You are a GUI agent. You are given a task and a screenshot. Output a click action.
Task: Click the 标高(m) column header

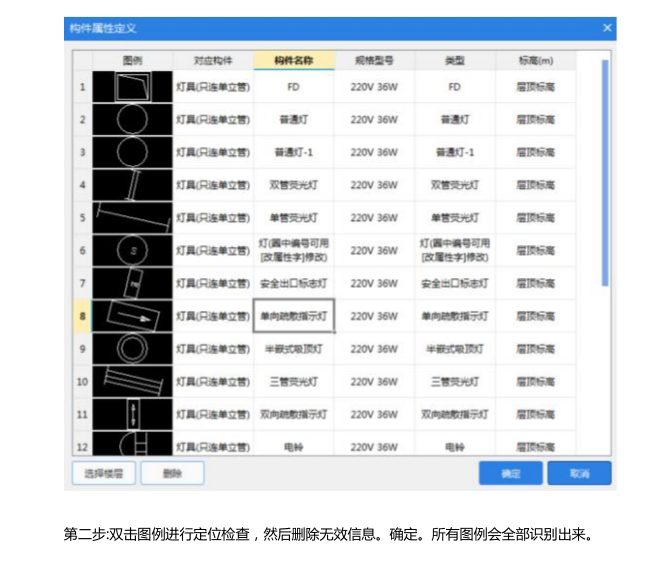click(535, 60)
